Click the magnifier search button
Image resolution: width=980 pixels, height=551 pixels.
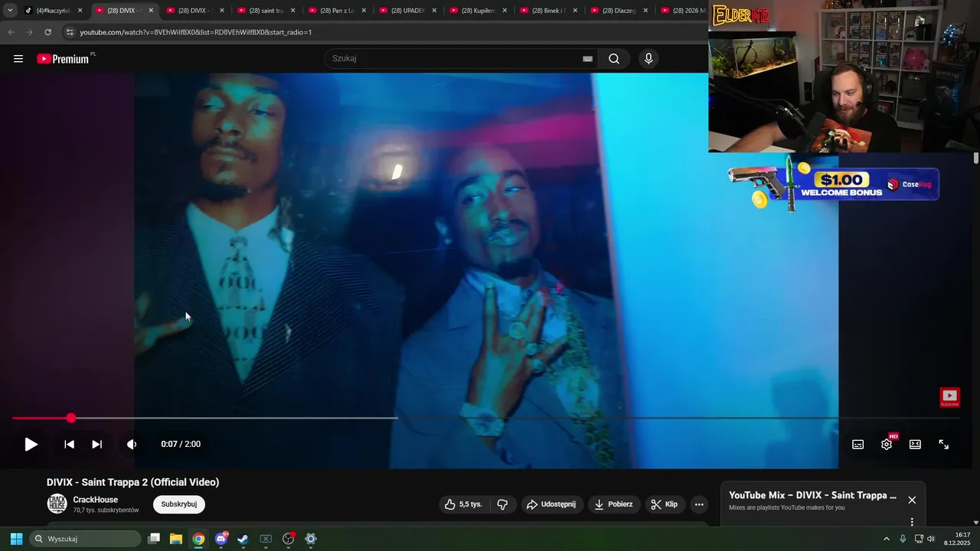[x=614, y=59]
